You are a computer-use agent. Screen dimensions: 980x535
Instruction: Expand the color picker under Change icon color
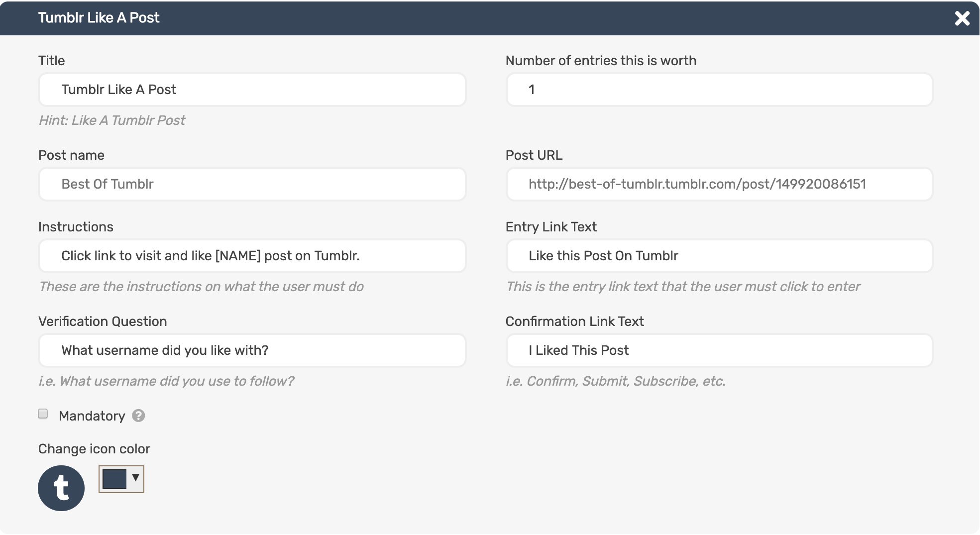[120, 479]
